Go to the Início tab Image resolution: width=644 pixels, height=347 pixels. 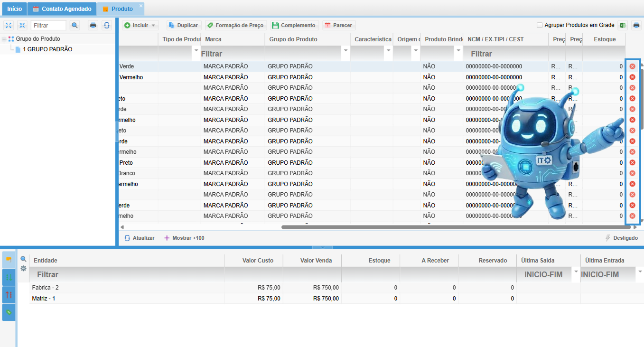(x=14, y=9)
